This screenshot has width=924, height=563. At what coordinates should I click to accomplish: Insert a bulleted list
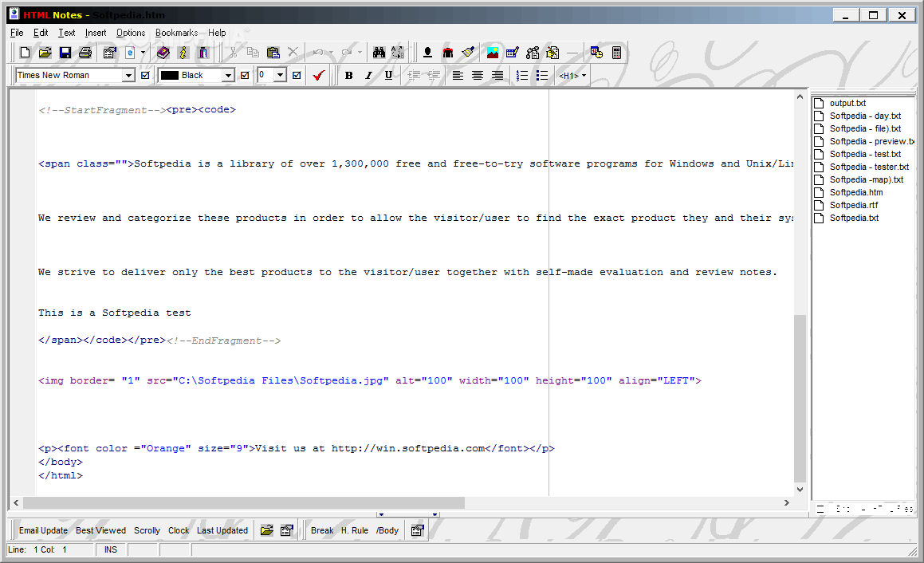pos(542,76)
